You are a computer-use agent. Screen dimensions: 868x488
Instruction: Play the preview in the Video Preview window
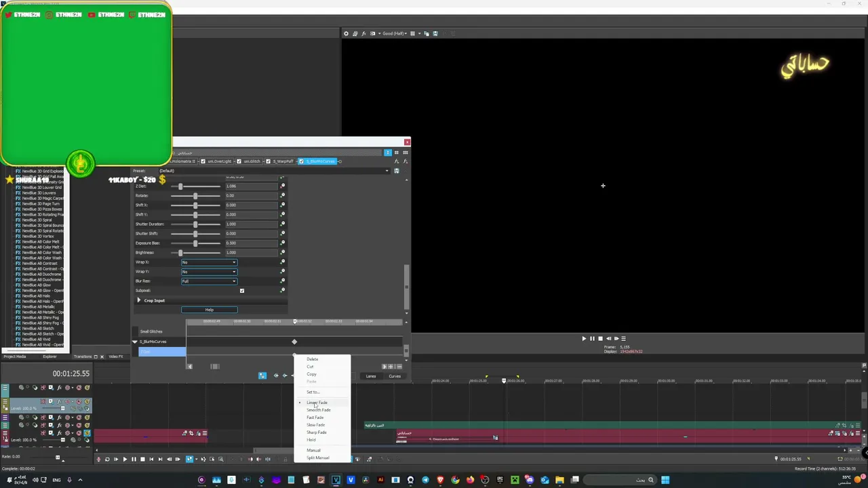coord(584,339)
